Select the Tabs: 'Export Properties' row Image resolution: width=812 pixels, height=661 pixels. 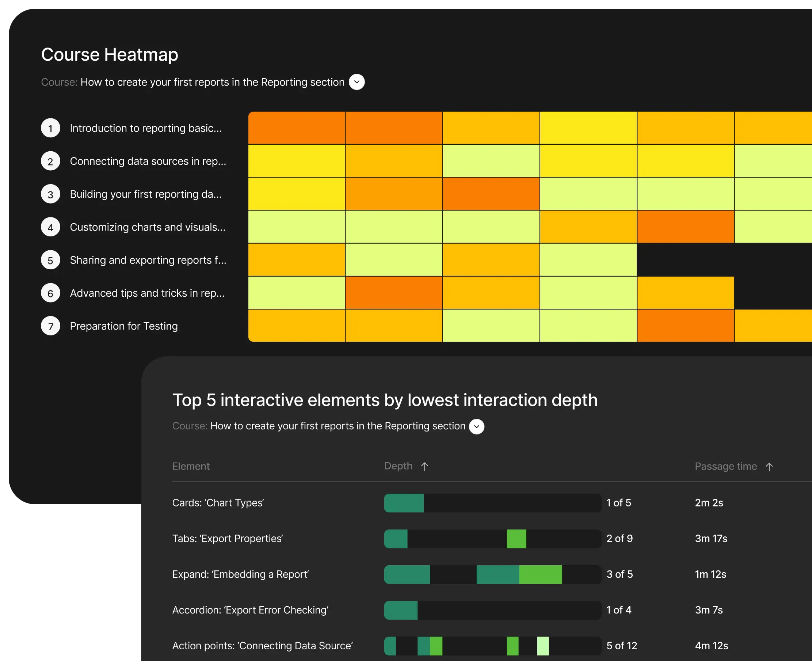click(227, 539)
